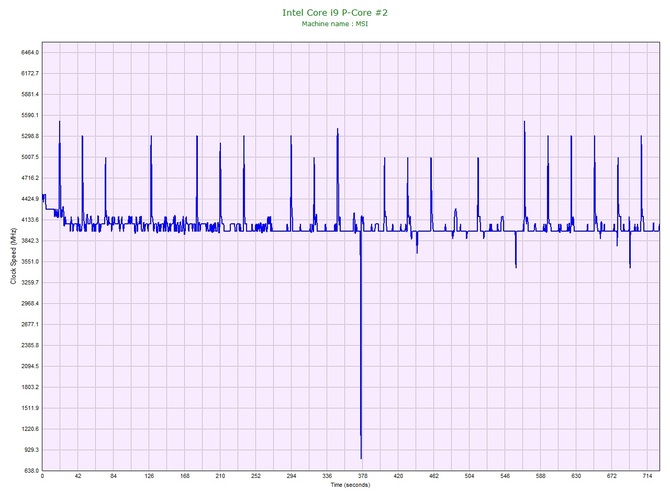Select the 4133.6 y-axis value
Screen dimensions: 670x502
coord(30,220)
